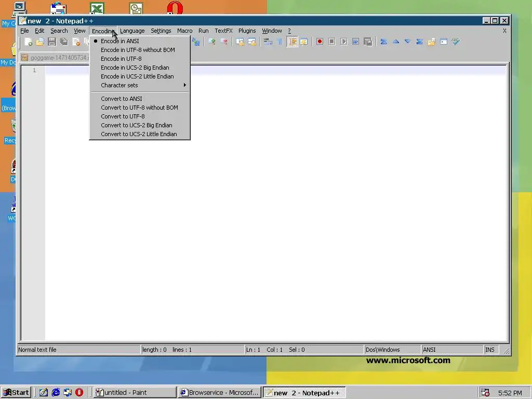
Task: Start macro recording with the red dot
Action: [x=320, y=42]
